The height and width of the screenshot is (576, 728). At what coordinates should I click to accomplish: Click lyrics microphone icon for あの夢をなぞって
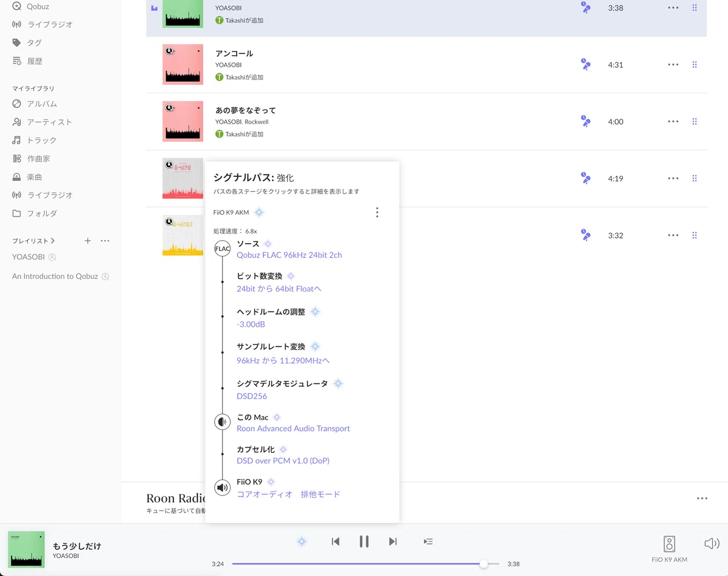click(585, 121)
